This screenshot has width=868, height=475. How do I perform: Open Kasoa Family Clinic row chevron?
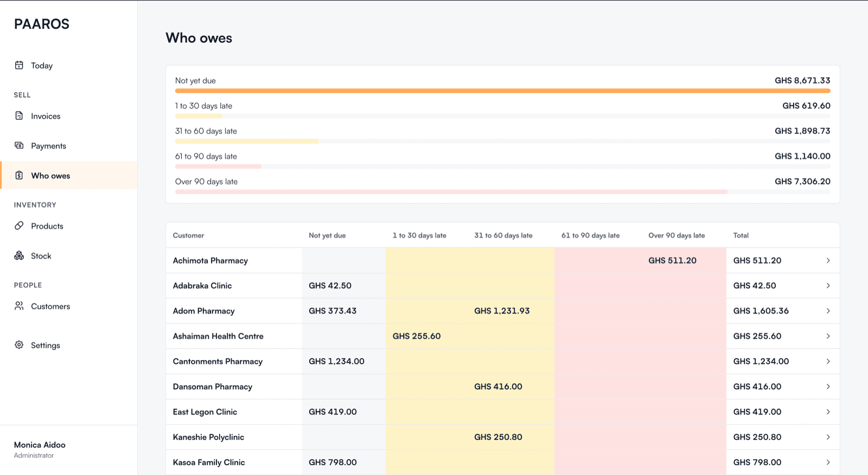[828, 462]
